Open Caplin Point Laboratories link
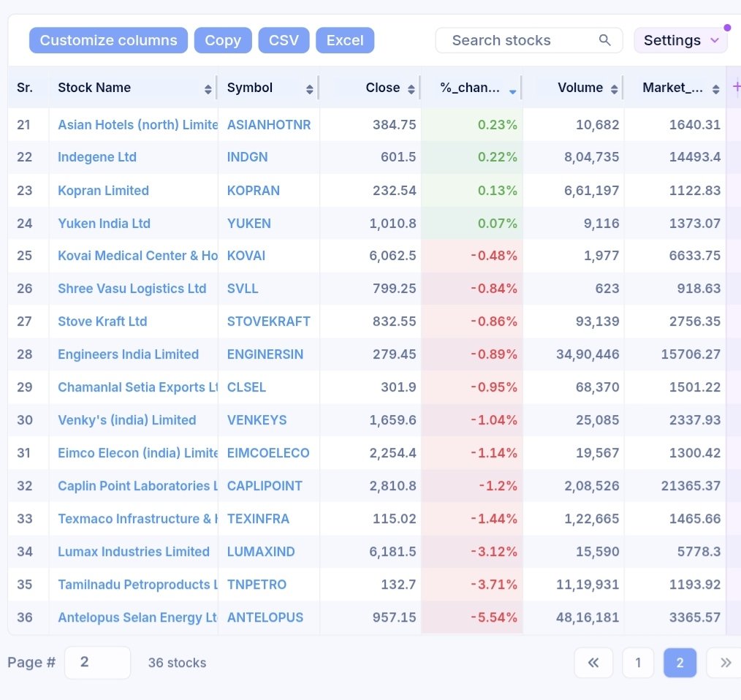 [137, 486]
